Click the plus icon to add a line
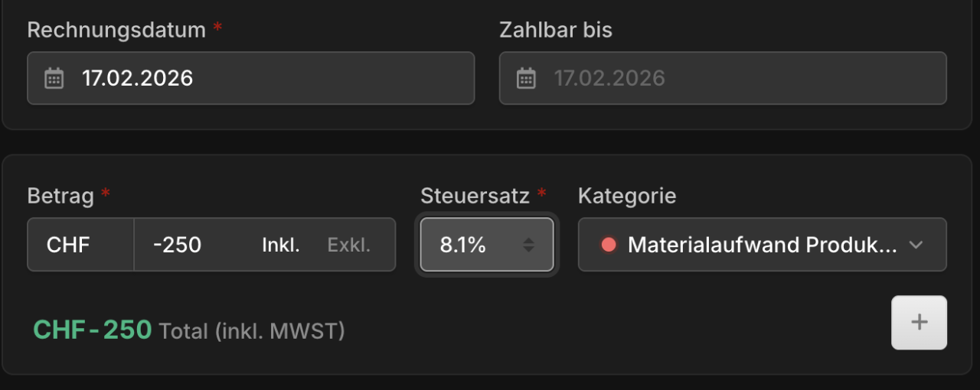 [920, 322]
